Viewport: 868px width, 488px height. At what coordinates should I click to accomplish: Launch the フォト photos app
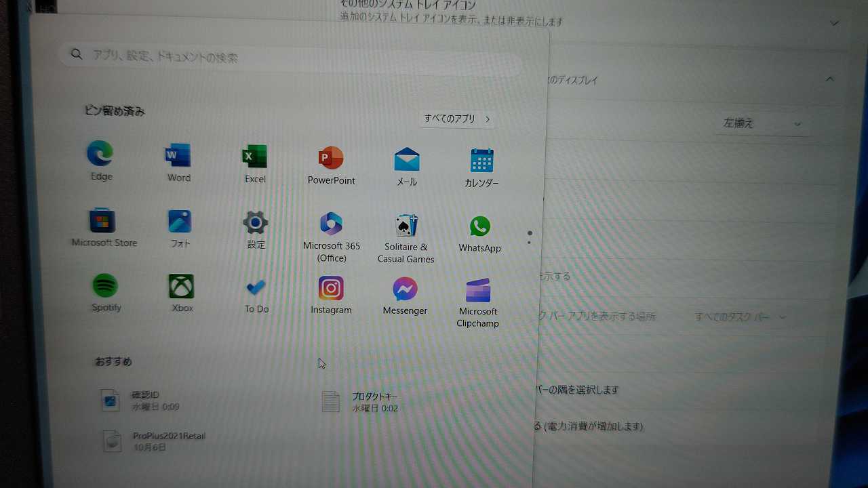pos(180,229)
